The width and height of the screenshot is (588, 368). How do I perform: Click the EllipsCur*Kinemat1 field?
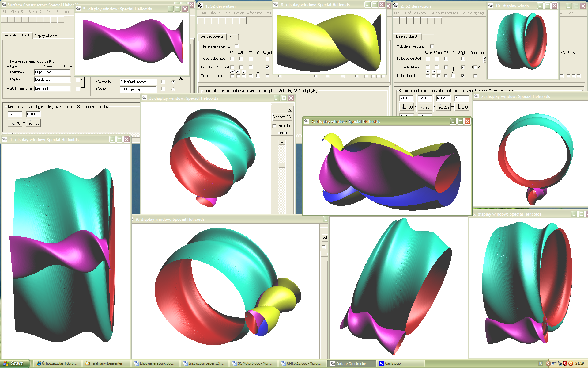coord(138,82)
